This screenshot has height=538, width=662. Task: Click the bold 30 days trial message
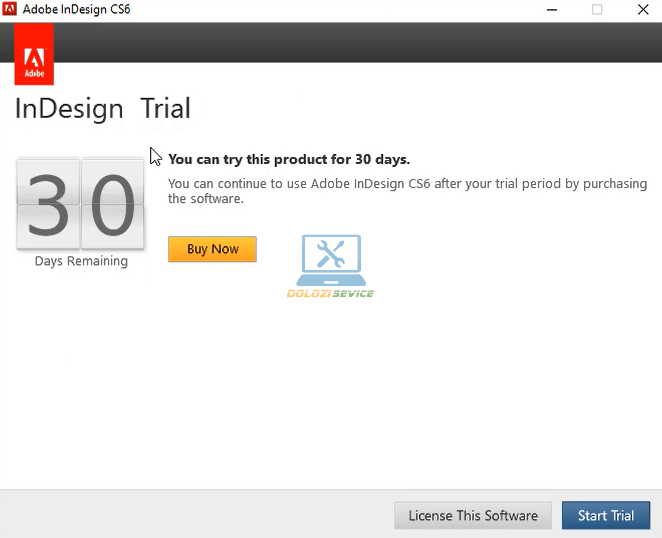pyautogui.click(x=289, y=159)
